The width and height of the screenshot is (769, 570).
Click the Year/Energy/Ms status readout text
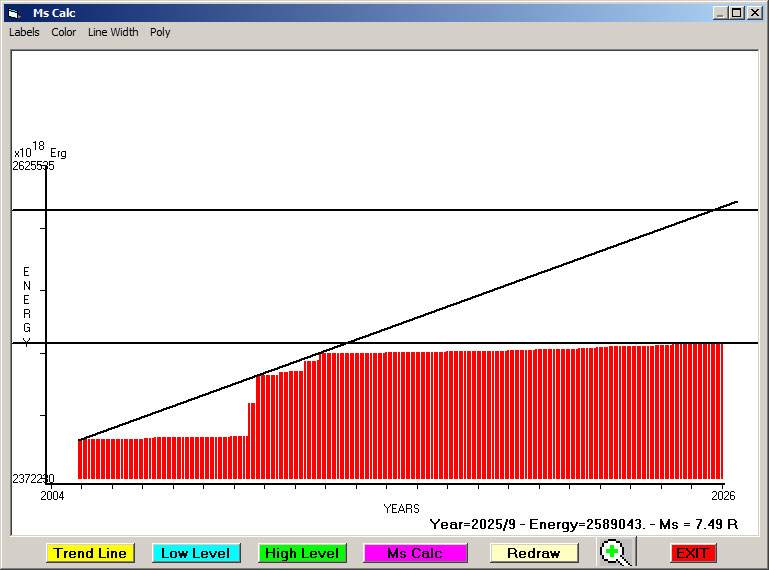[583, 523]
